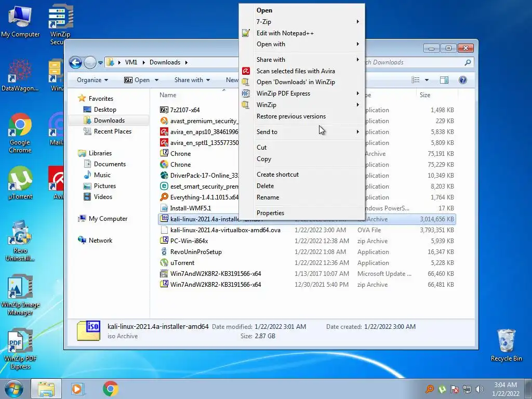Choose Delete in context menu
Image resolution: width=532 pixels, height=399 pixels.
tap(265, 186)
